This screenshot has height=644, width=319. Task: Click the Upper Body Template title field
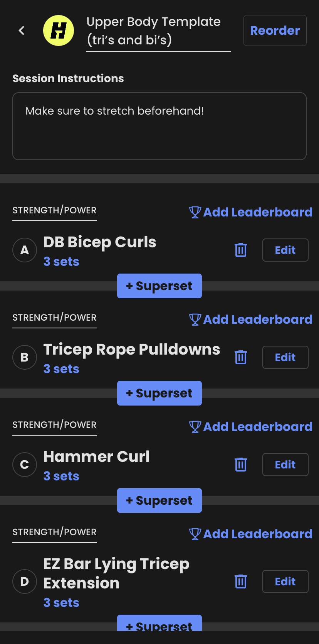[159, 32]
